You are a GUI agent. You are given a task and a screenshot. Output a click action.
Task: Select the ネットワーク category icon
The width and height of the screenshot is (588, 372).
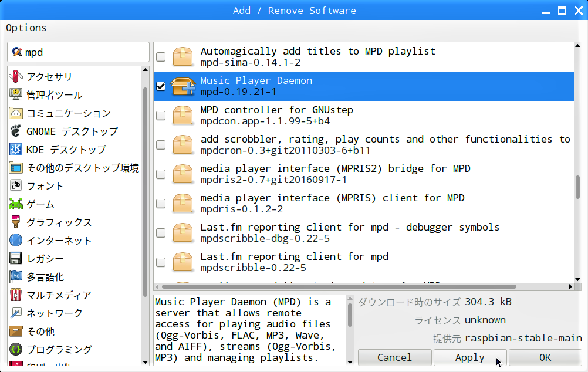(x=16, y=313)
